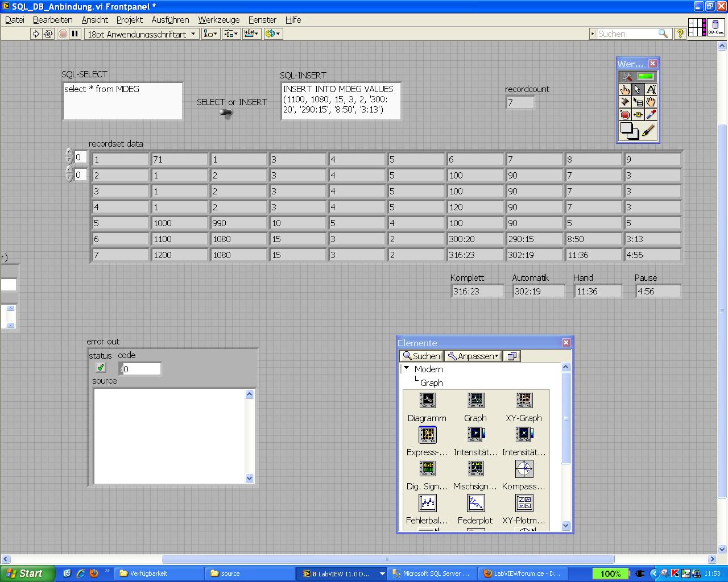Select the Wiring spool tool
The image size is (728, 582).
[x=625, y=102]
